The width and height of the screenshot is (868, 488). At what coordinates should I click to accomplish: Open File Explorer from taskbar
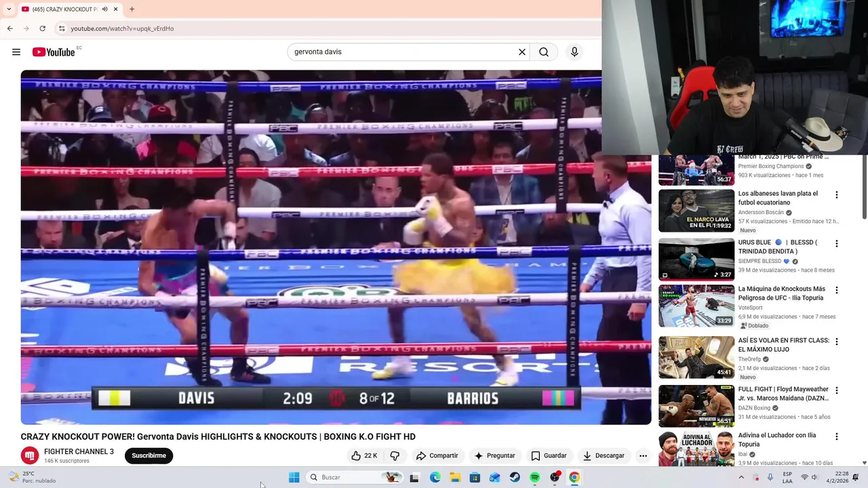[455, 477]
